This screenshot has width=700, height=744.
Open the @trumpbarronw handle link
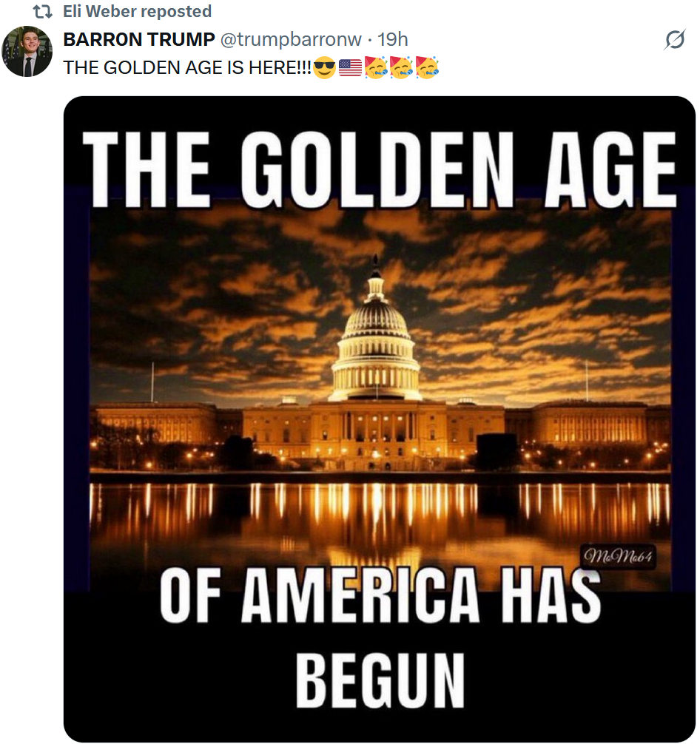(291, 39)
